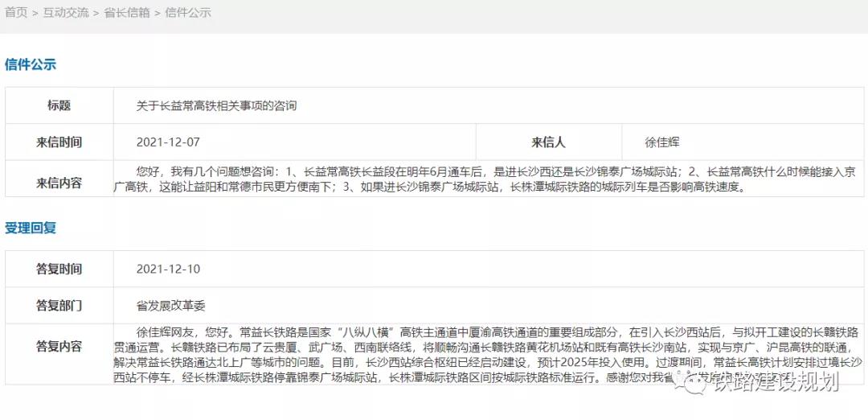Click the 受理回复 section heading
The width and height of the screenshot is (868, 420).
(31, 228)
